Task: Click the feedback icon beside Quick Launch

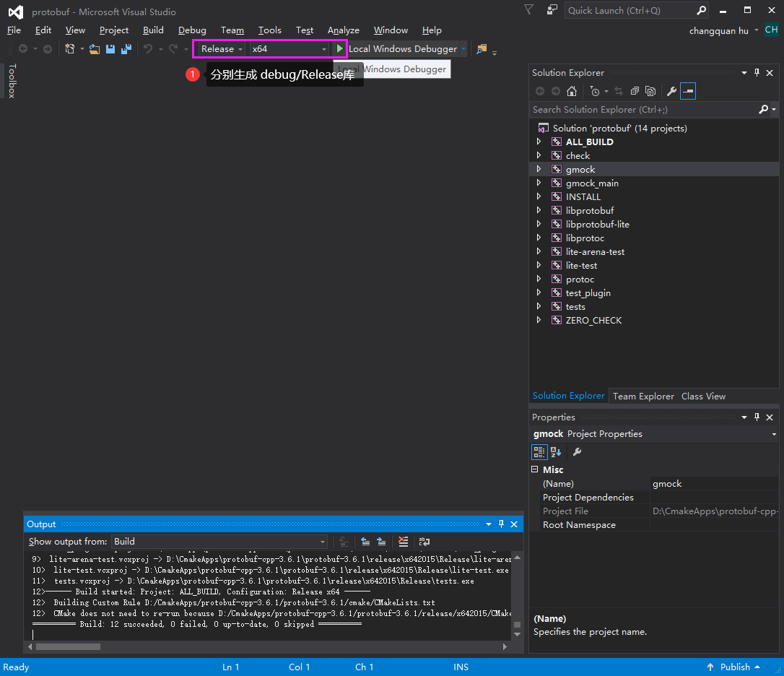Action: click(552, 9)
